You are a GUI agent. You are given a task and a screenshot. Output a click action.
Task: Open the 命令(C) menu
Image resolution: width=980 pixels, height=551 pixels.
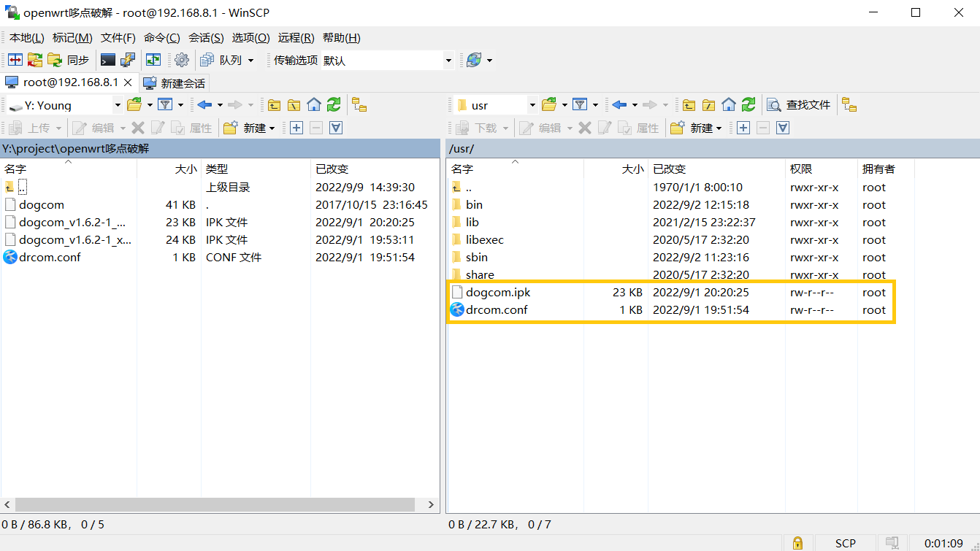(162, 38)
